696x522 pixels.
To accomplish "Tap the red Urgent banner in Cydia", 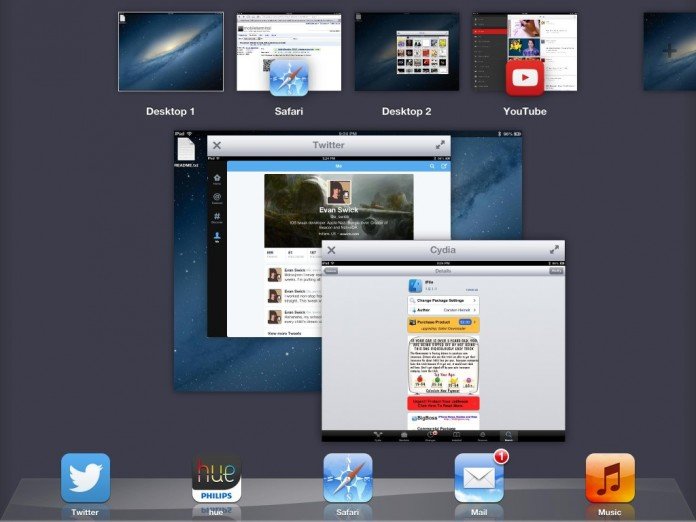I will point(443,403).
